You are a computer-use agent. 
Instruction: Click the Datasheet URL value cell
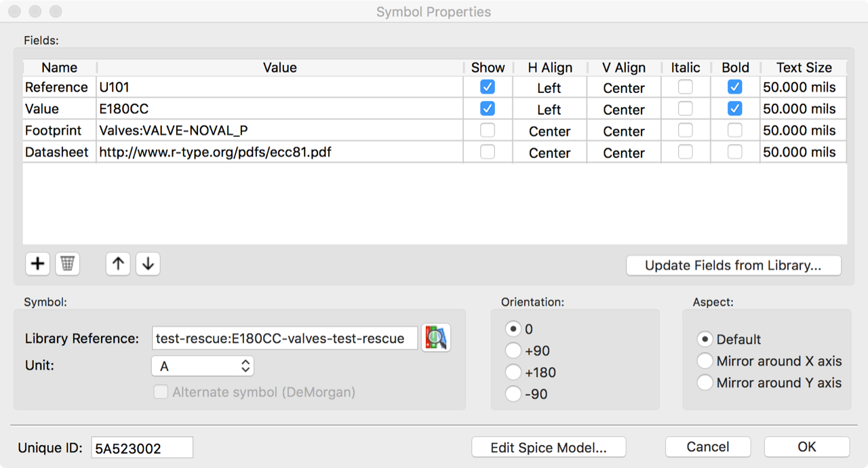tap(279, 153)
